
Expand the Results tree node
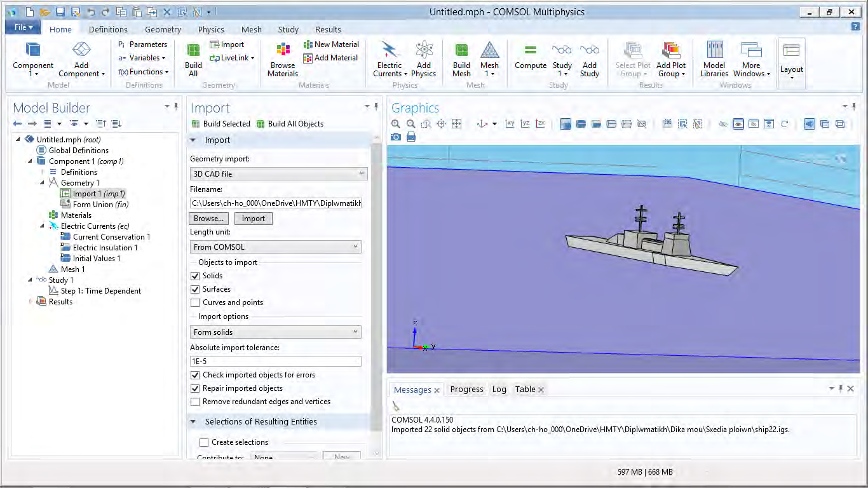31,302
